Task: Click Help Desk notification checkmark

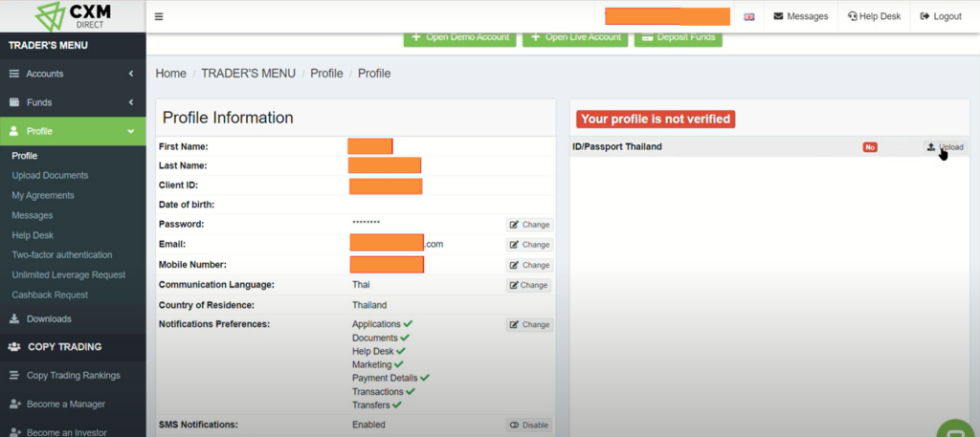Action: click(401, 351)
